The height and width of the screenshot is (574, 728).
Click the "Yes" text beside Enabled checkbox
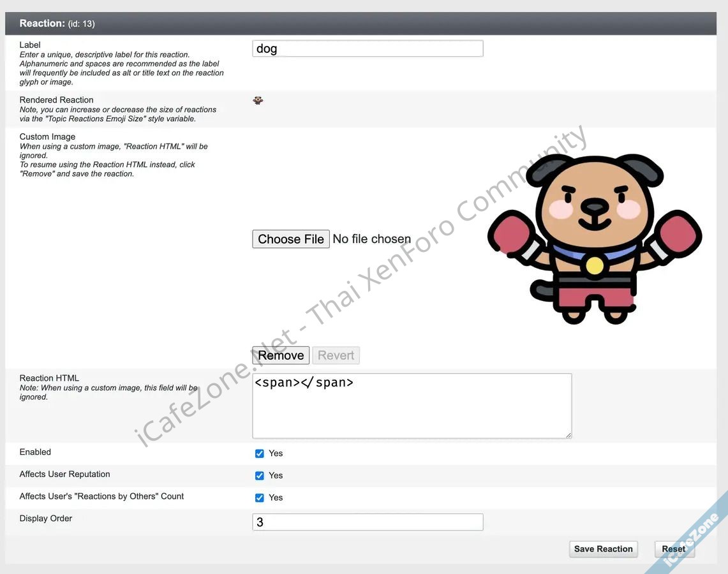coord(276,453)
